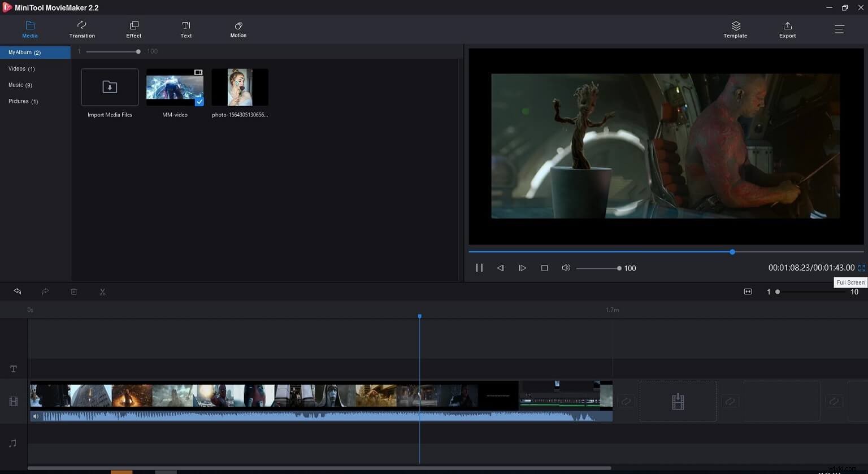Mute the audio waveform on the timeline clip
The image size is (868, 474).
pyautogui.click(x=36, y=416)
